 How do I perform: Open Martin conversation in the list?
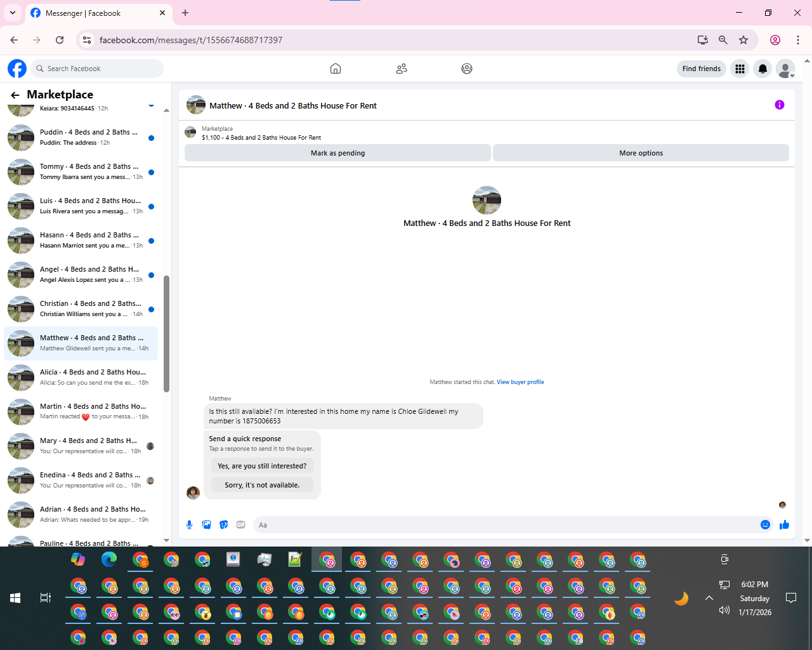[81, 412]
